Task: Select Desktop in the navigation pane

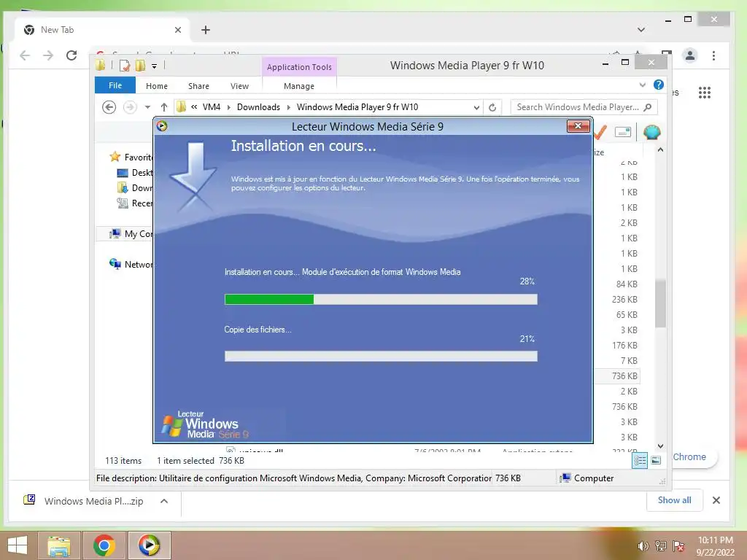Action: [x=135, y=172]
